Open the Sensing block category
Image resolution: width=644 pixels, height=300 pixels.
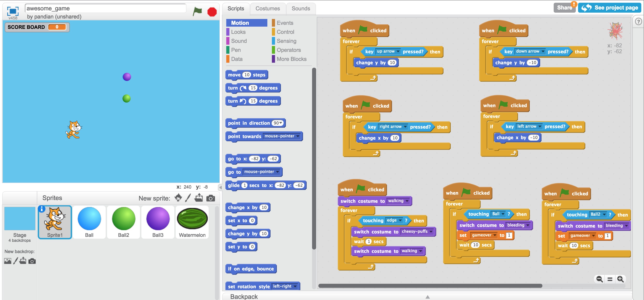coord(286,41)
